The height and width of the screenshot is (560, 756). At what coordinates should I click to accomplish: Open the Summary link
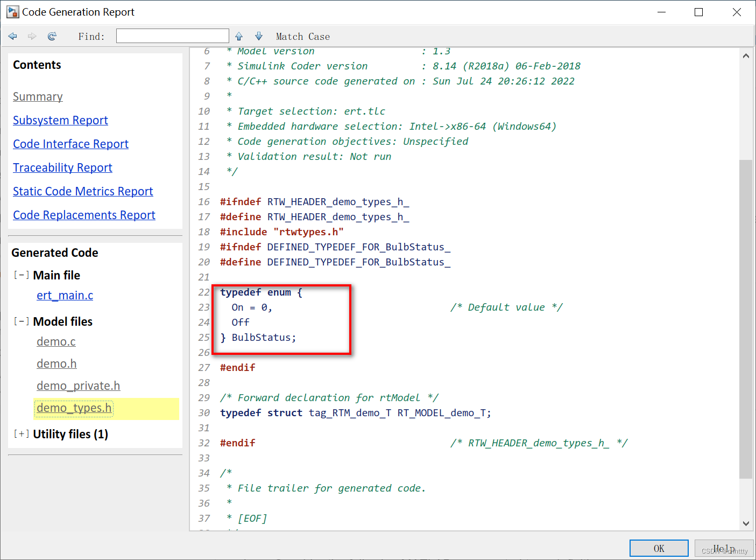click(x=38, y=97)
